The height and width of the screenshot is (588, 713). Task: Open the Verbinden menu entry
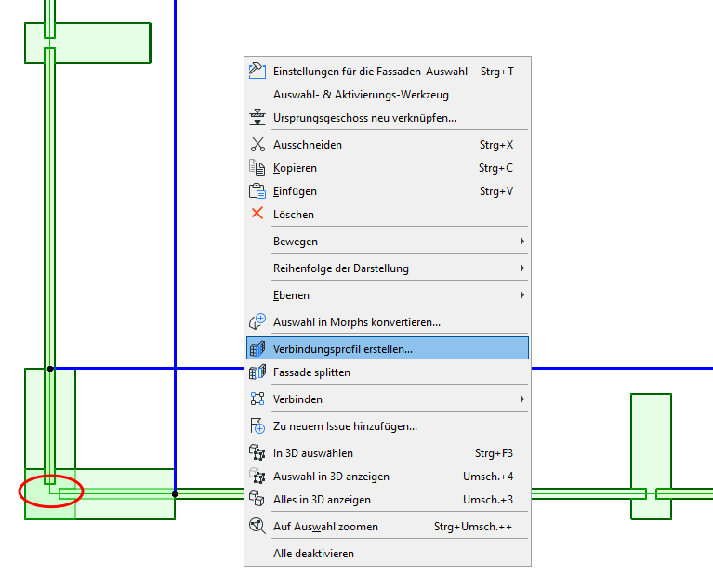pyautogui.click(x=388, y=399)
